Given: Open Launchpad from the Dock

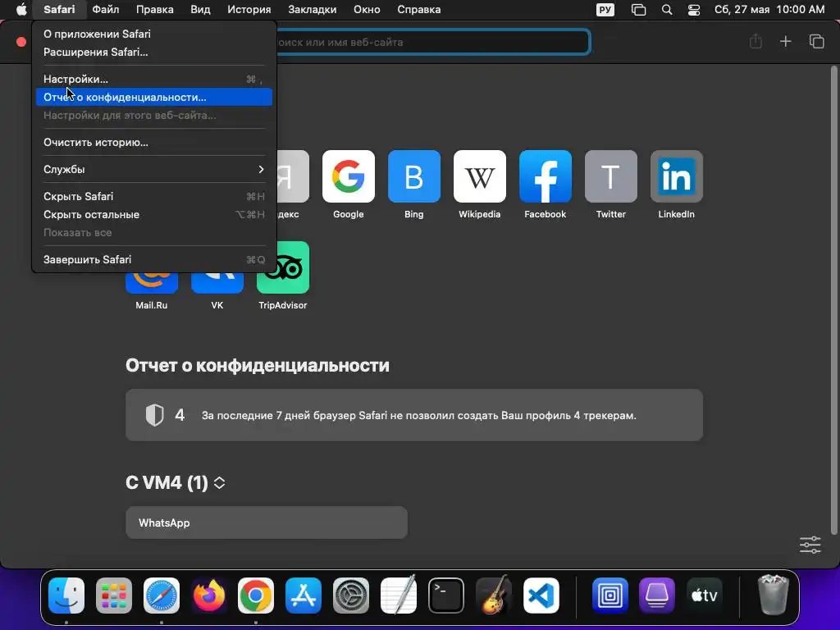Looking at the screenshot, I should 113,596.
